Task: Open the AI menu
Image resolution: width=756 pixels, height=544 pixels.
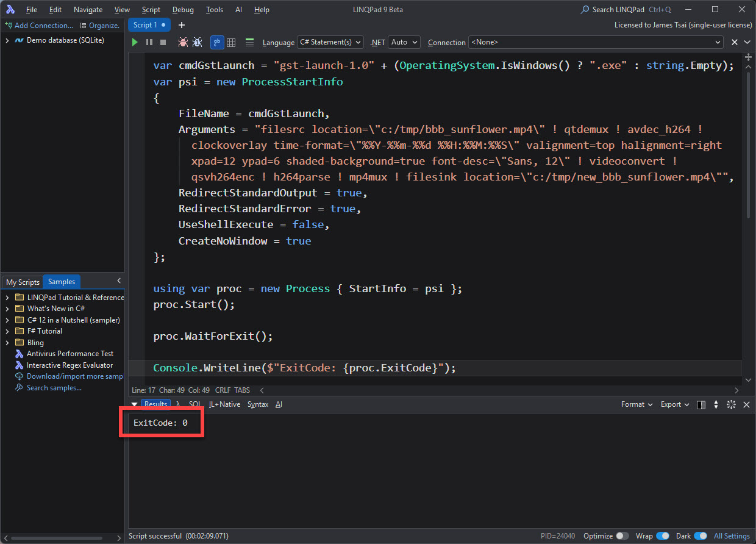Action: pyautogui.click(x=238, y=10)
